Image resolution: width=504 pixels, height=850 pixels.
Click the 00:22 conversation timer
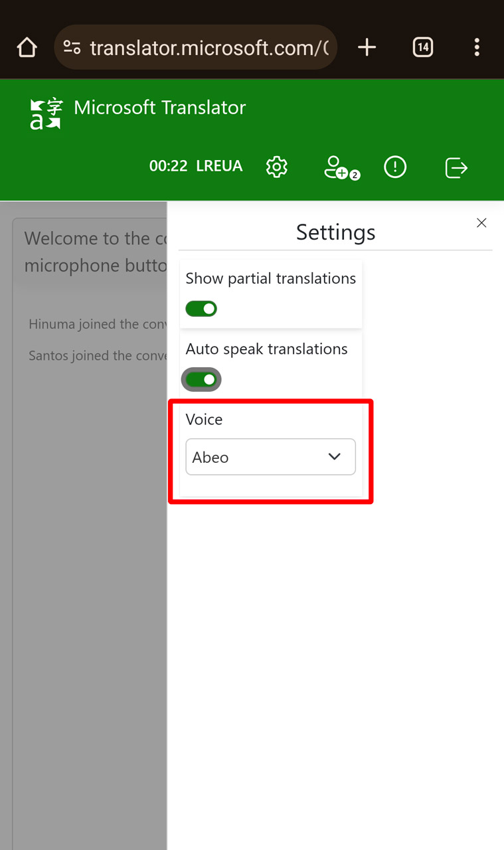click(x=169, y=166)
